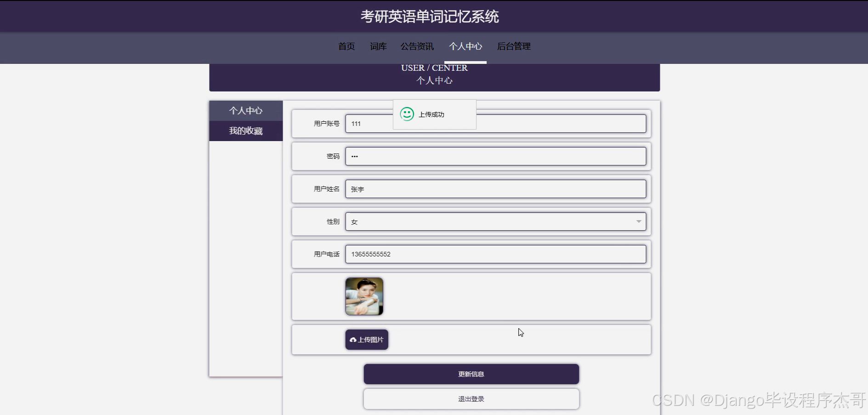This screenshot has width=868, height=415.
Task: Focus the 用户电话 input field
Action: point(496,254)
